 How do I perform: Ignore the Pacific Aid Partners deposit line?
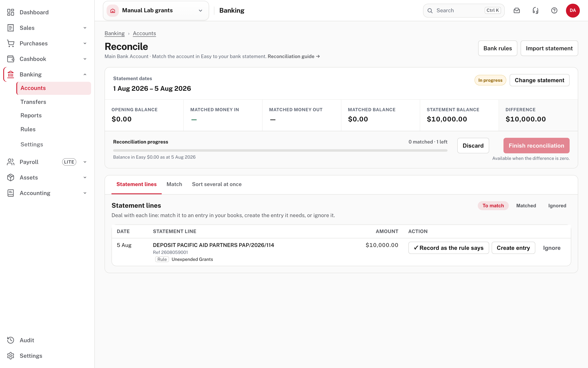coord(552,248)
